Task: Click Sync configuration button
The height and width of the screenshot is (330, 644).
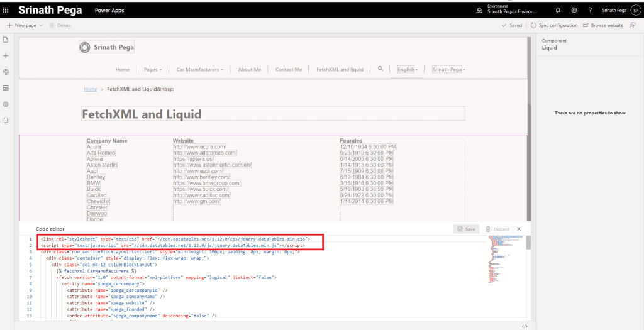Action: (x=553, y=25)
